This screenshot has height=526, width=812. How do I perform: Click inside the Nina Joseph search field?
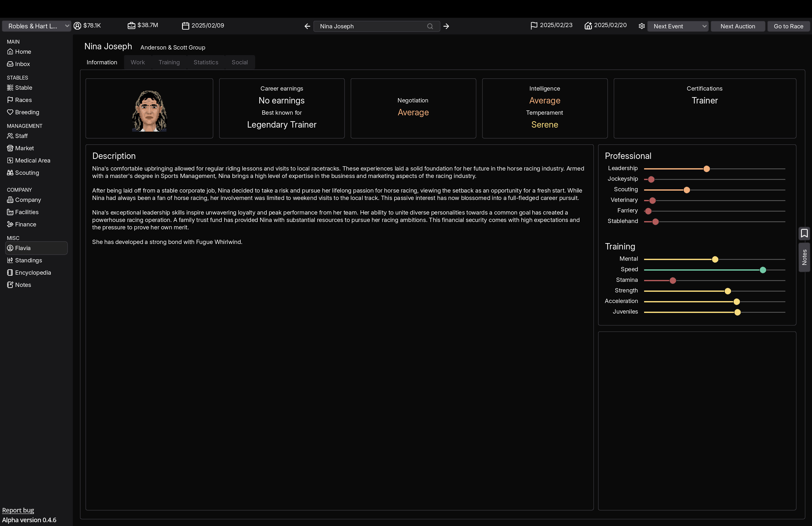[x=369, y=26]
